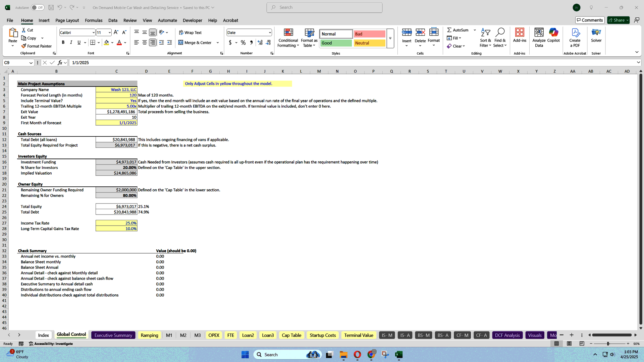The height and width of the screenshot is (362, 644).
Task: Click the Decrease Decimal icon
Action: [x=268, y=43]
